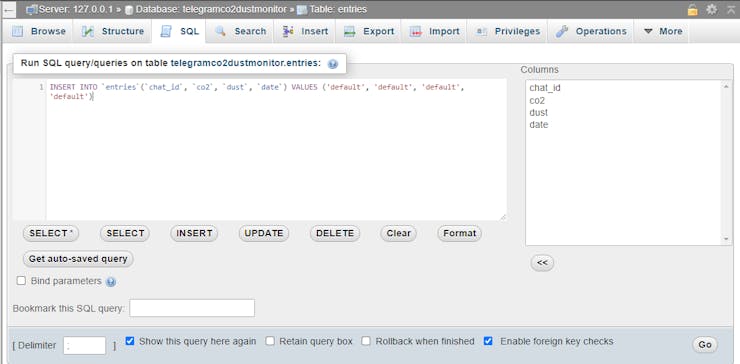Select co2 in Columns list
Viewport: 740px width, 364px height.
537,100
